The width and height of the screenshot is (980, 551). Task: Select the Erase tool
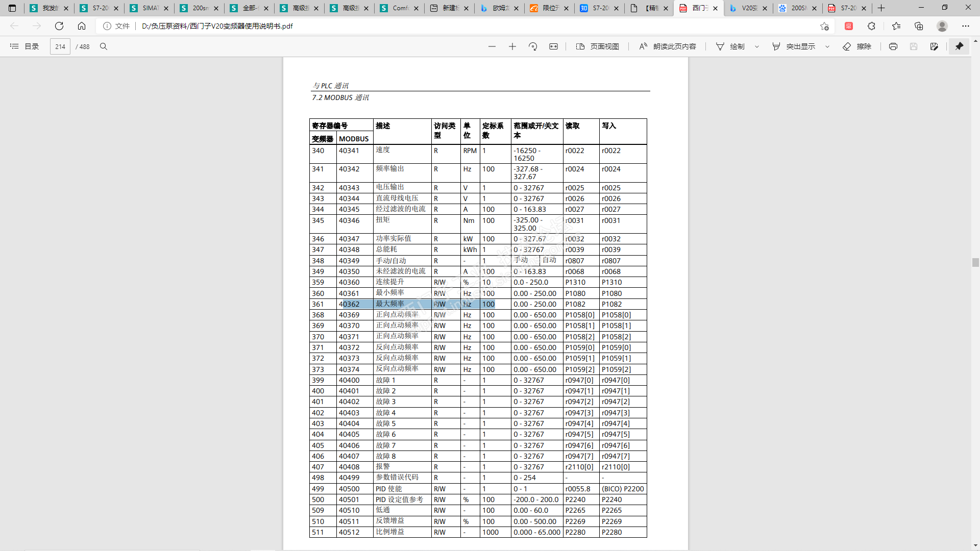(857, 46)
